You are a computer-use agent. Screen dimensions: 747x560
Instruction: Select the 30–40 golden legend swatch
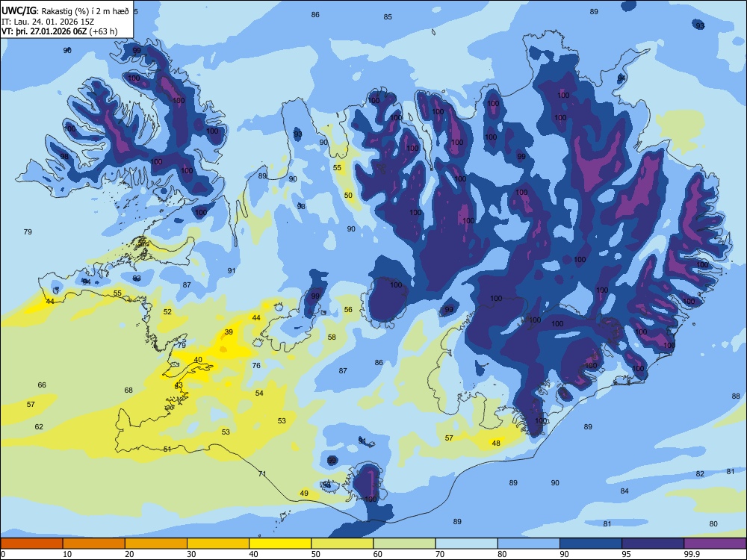218,544
